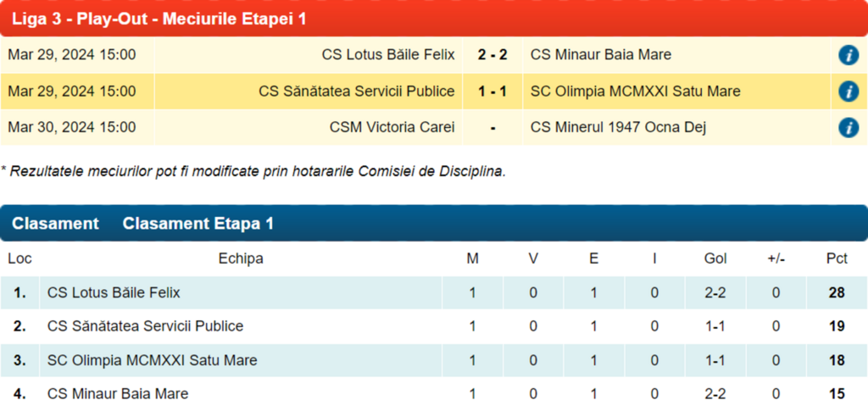The height and width of the screenshot is (411, 868).
Task: Click the Pct column header
Action: point(837,258)
